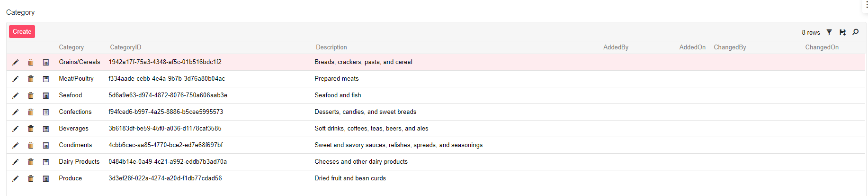Sort by the CategoryID column header
This screenshot has width=868, height=196.
click(x=125, y=47)
